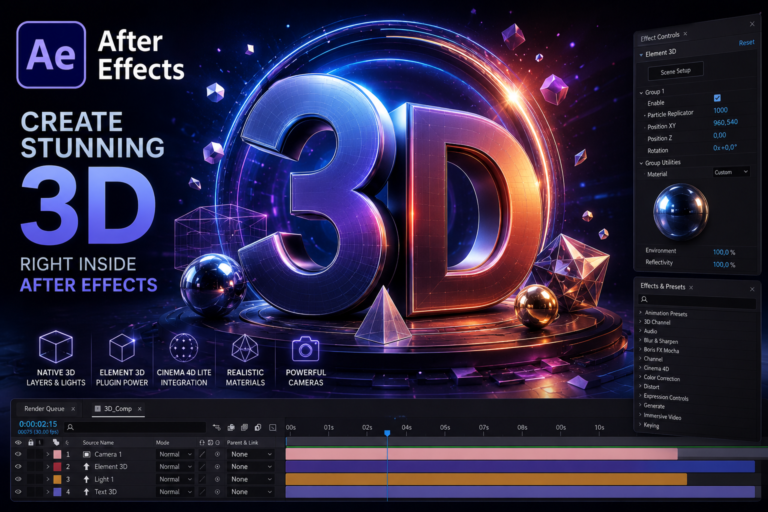
Task: Click the blue playhead marker on the timeline
Action: click(x=387, y=433)
